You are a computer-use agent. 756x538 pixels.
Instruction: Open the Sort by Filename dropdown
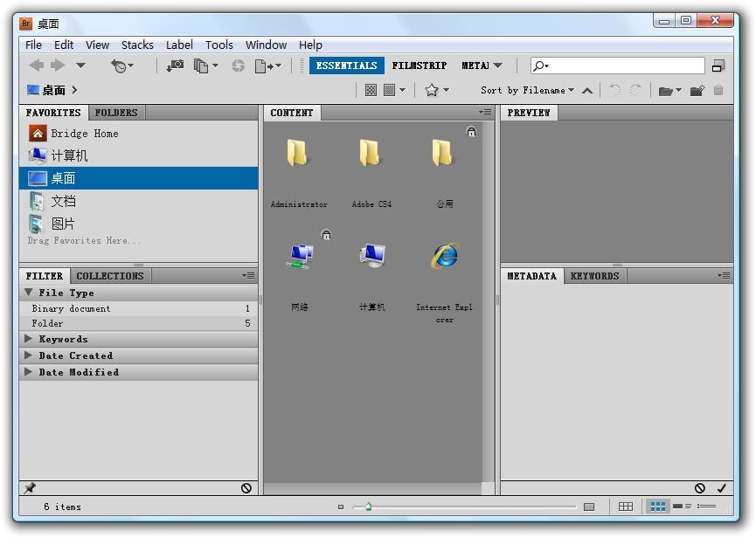click(x=527, y=90)
